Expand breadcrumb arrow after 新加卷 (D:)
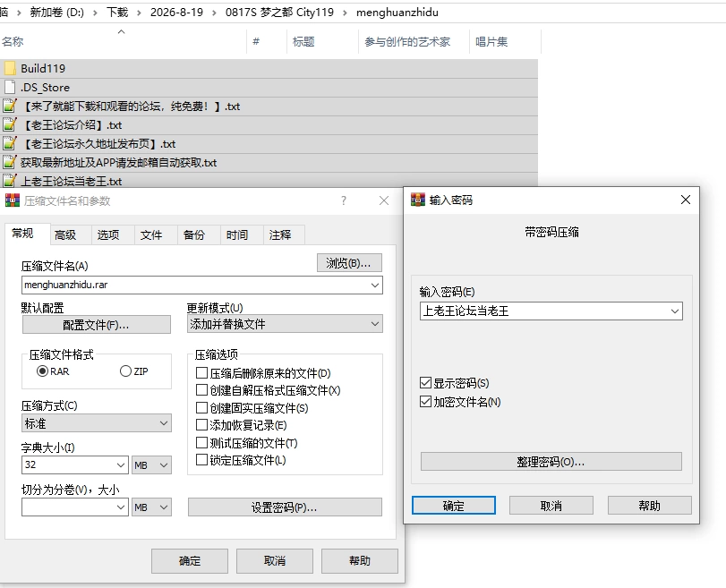 tap(95, 13)
